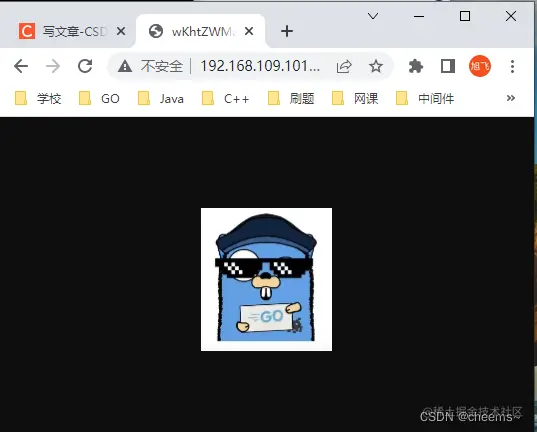Close the wKhtZWM tab

coord(249,32)
